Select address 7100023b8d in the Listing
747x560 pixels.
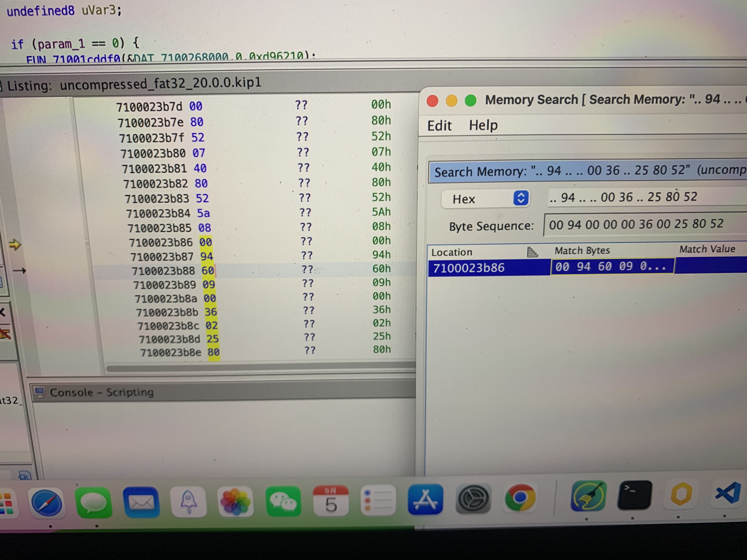[170, 339]
